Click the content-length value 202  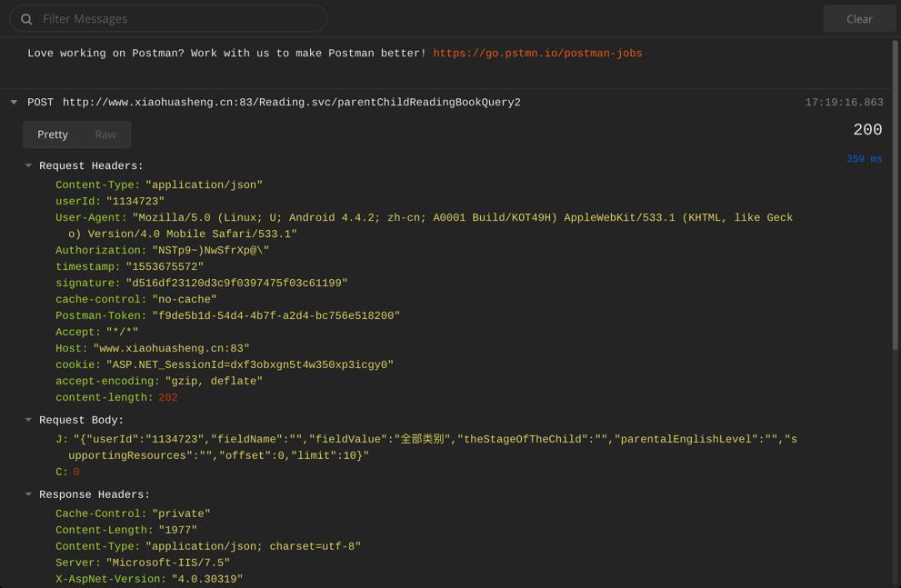(x=167, y=398)
